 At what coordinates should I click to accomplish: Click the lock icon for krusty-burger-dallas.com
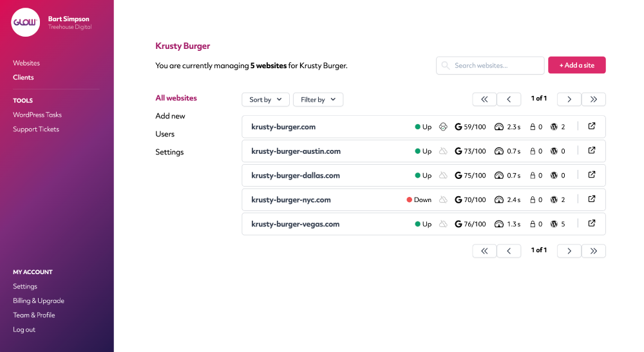(533, 175)
